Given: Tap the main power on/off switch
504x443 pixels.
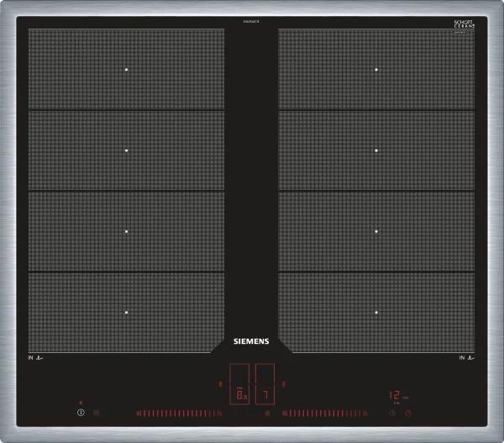Looking at the screenshot, I should tap(81, 412).
